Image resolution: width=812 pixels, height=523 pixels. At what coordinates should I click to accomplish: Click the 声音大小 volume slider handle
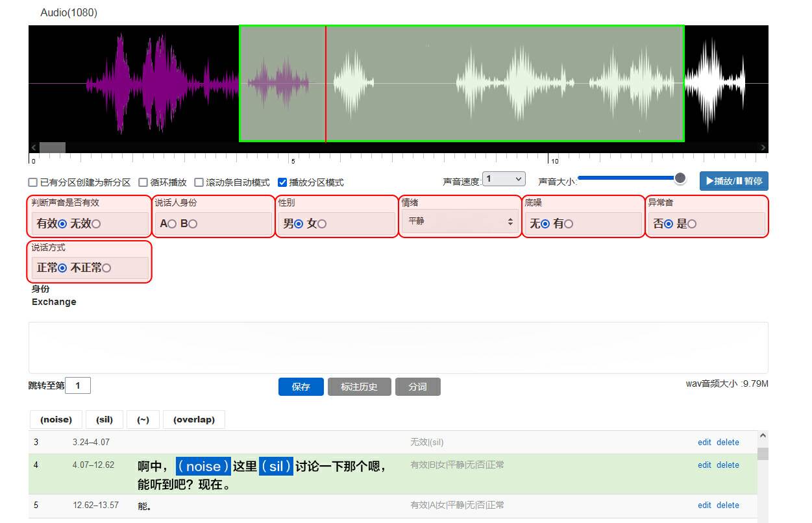pyautogui.click(x=680, y=178)
